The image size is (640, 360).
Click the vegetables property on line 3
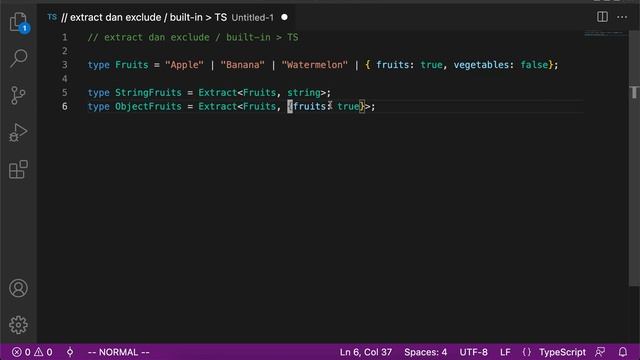[481, 65]
